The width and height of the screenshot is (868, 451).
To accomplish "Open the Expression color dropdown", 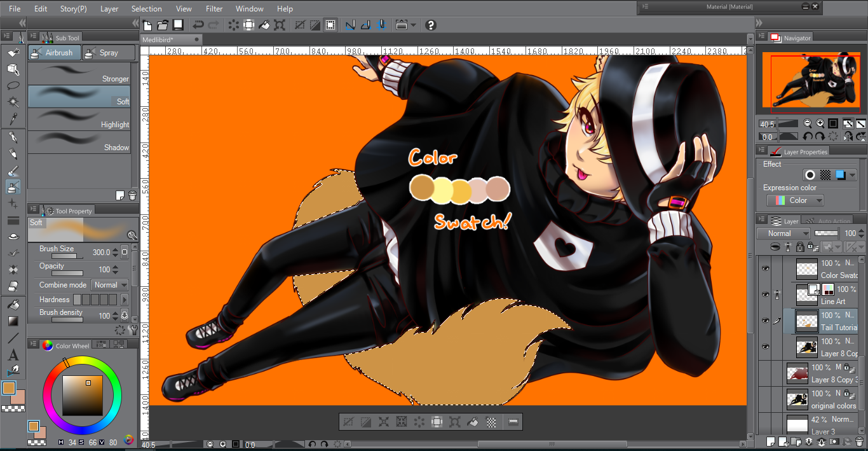I will pyautogui.click(x=795, y=200).
